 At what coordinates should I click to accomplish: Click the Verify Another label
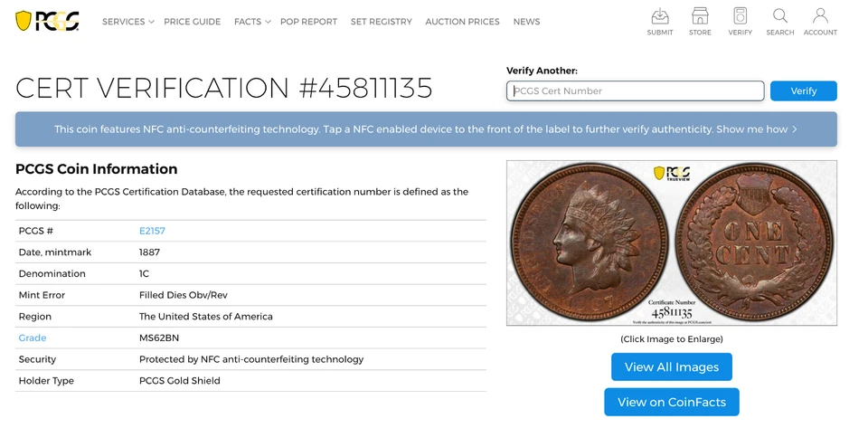542,71
